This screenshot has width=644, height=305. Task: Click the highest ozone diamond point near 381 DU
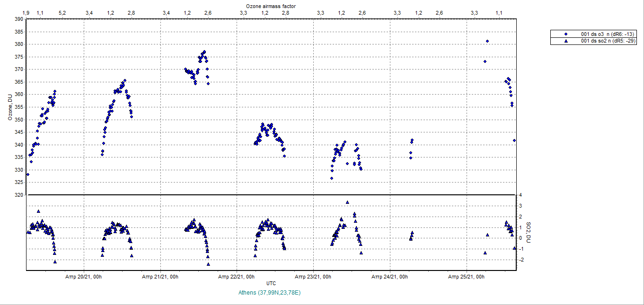pyautogui.click(x=487, y=41)
